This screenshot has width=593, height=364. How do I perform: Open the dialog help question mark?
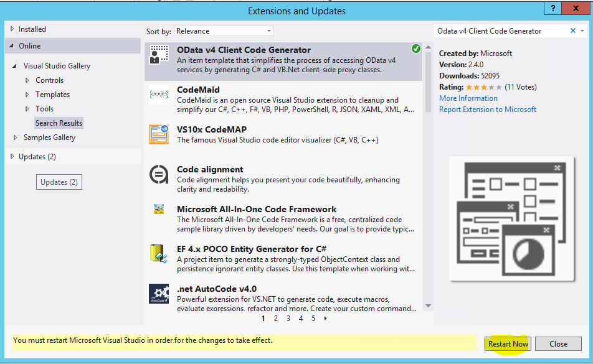[553, 8]
